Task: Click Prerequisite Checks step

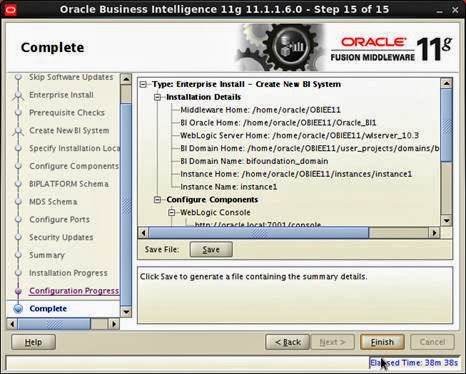Action: click(x=67, y=113)
